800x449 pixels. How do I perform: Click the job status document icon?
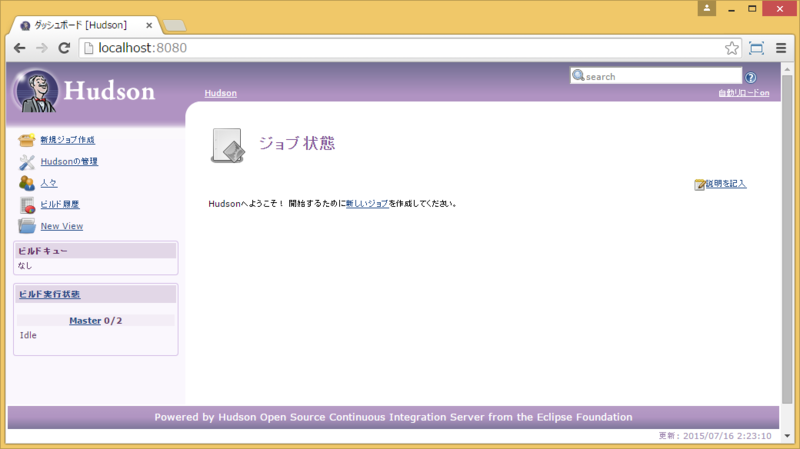[228, 145]
